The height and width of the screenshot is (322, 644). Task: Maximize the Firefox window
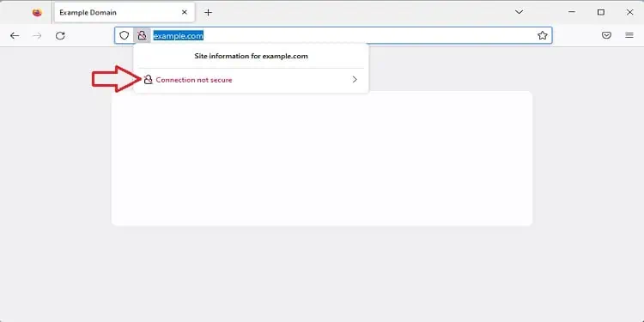click(601, 12)
